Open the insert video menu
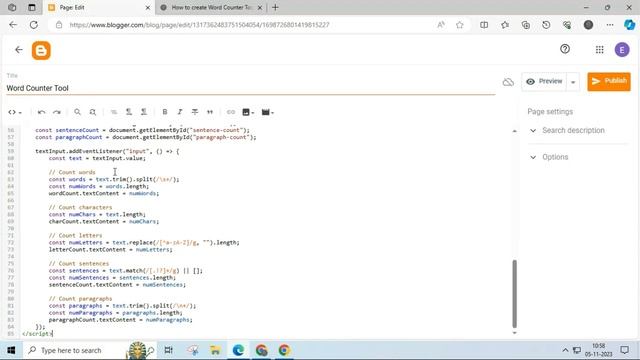 [x=267, y=112]
